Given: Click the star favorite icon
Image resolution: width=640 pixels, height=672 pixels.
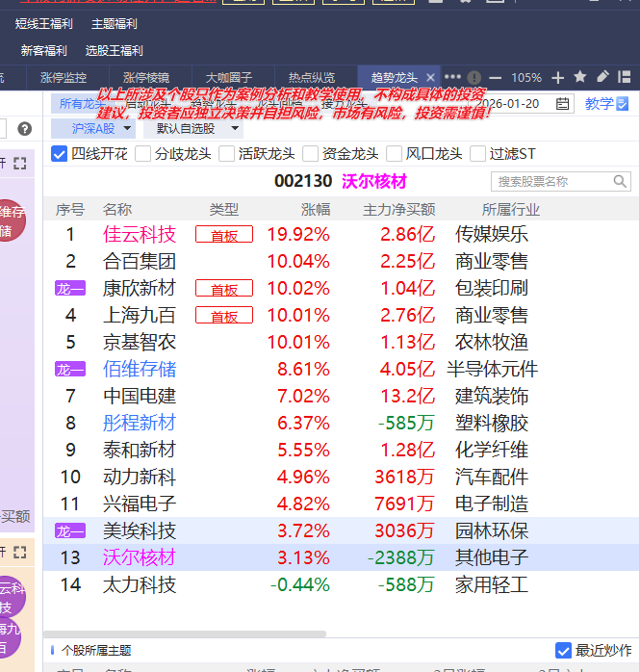Looking at the screenshot, I should [580, 77].
